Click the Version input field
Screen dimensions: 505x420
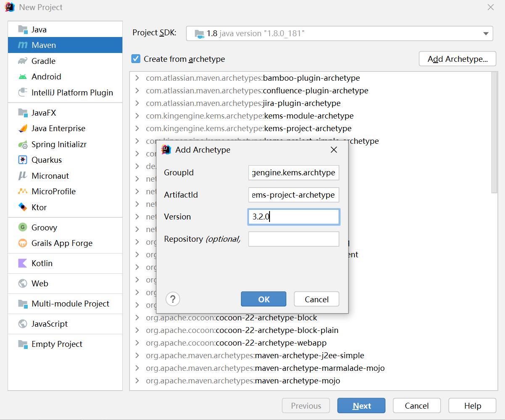pyautogui.click(x=293, y=217)
